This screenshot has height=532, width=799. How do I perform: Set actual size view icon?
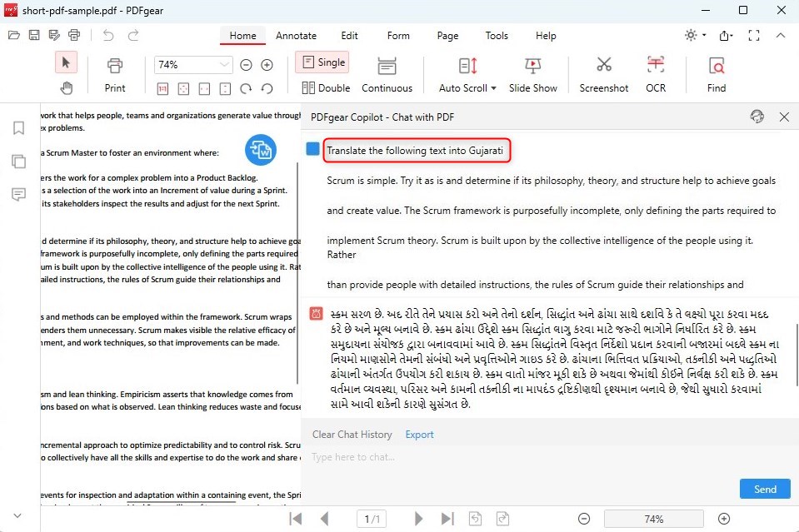[x=162, y=89]
